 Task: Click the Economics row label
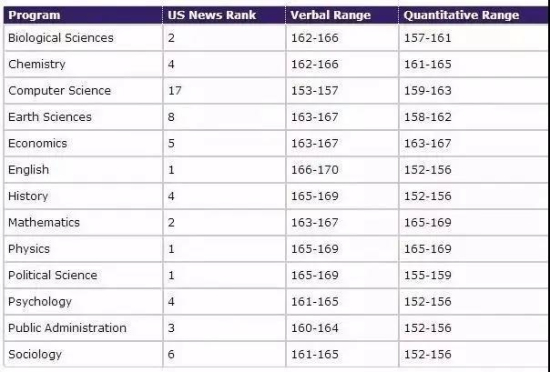point(38,143)
